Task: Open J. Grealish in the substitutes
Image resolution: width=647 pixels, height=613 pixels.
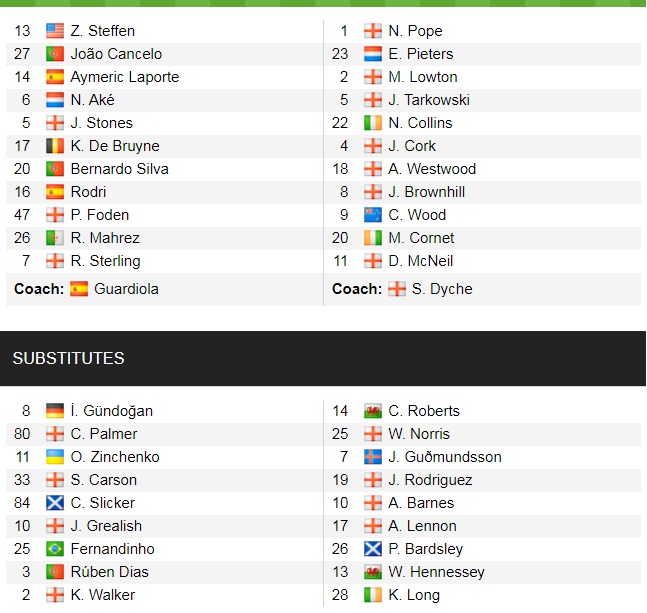Action: tap(106, 526)
